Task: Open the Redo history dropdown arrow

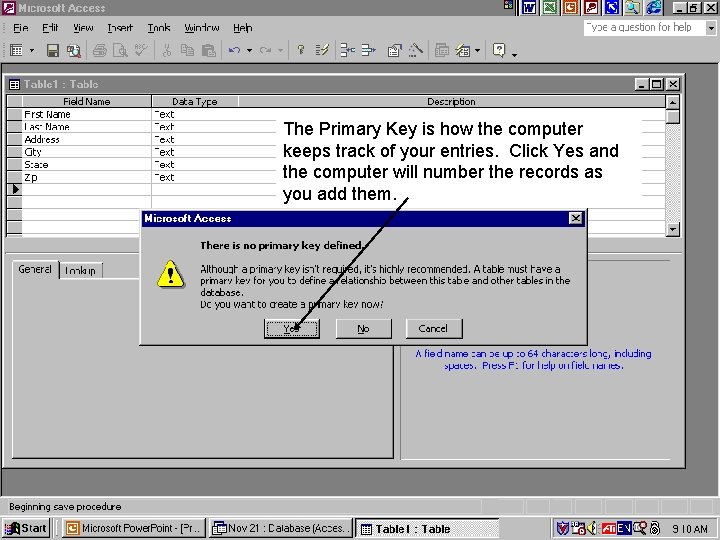Action: (x=280, y=50)
